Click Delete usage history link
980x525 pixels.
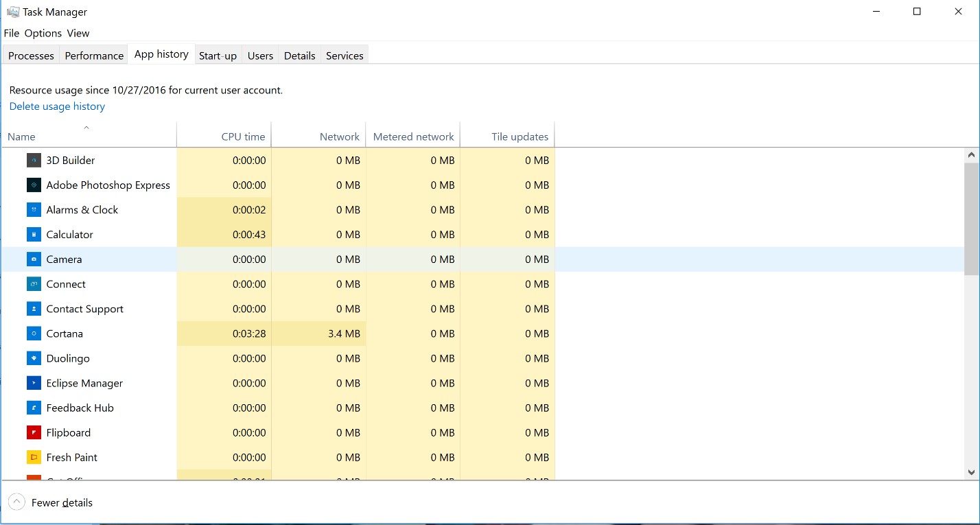click(x=57, y=106)
